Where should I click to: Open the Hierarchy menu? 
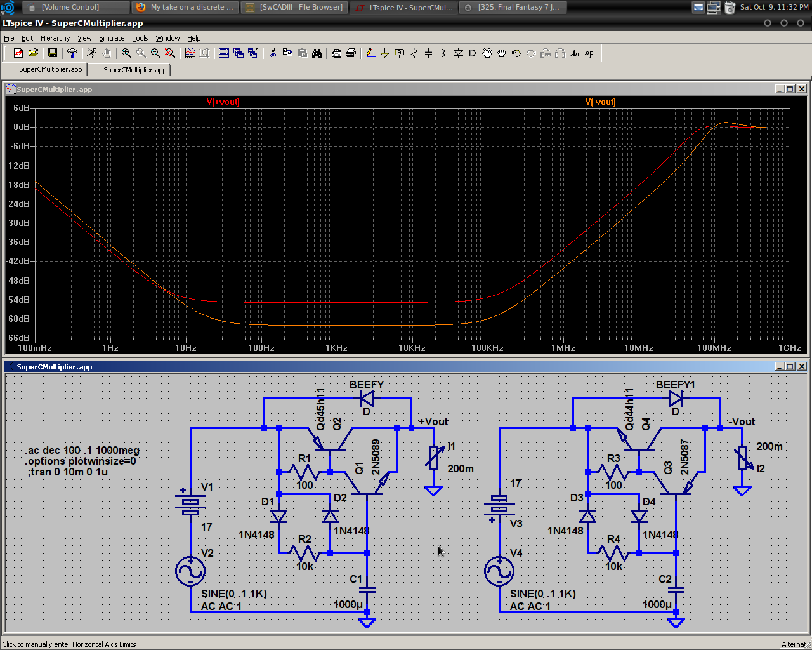click(x=55, y=38)
